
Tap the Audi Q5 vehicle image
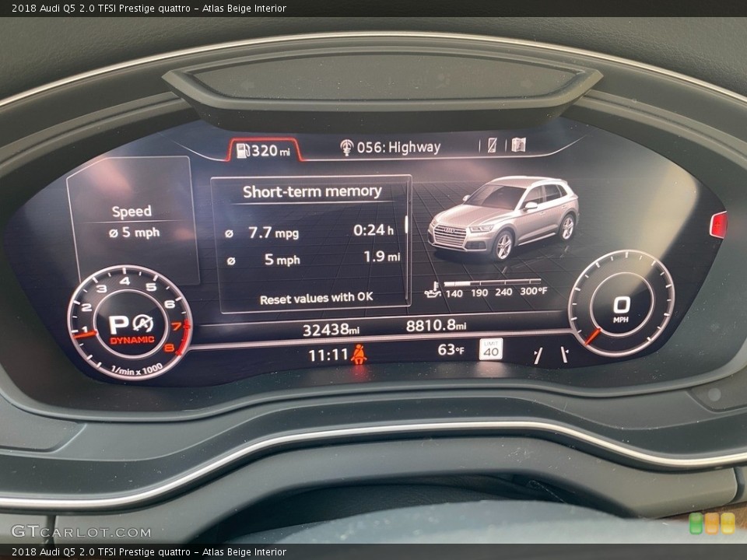[x=503, y=218]
